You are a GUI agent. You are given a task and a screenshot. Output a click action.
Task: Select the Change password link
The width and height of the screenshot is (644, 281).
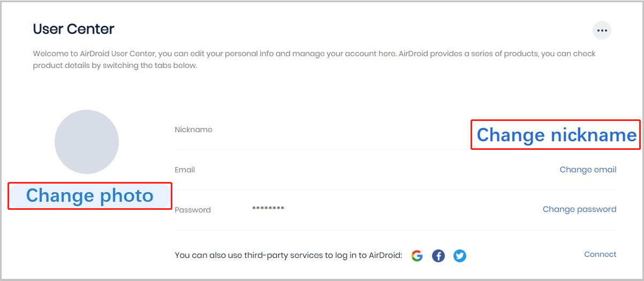tap(579, 209)
